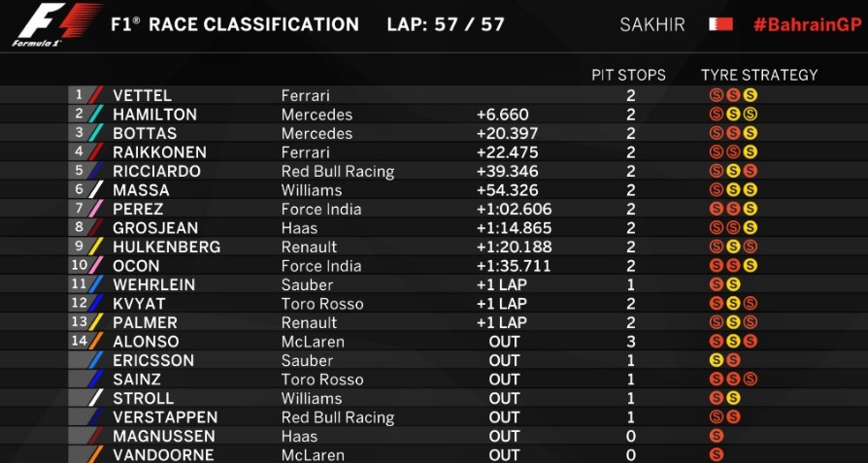
Task: Click the PIT STOPS column header
Action: 628,75
